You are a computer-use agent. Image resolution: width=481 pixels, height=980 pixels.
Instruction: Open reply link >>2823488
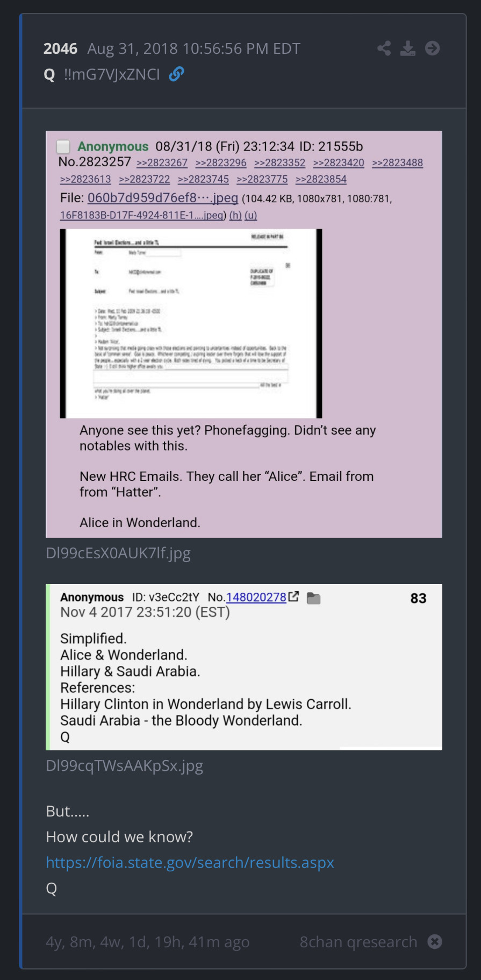click(397, 162)
